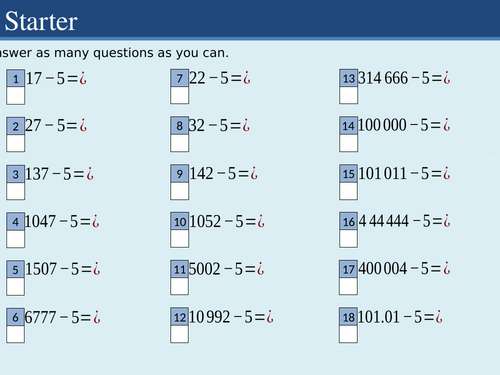Click the answer box for 400 004 − 5
500x375 pixels.
coord(349,286)
